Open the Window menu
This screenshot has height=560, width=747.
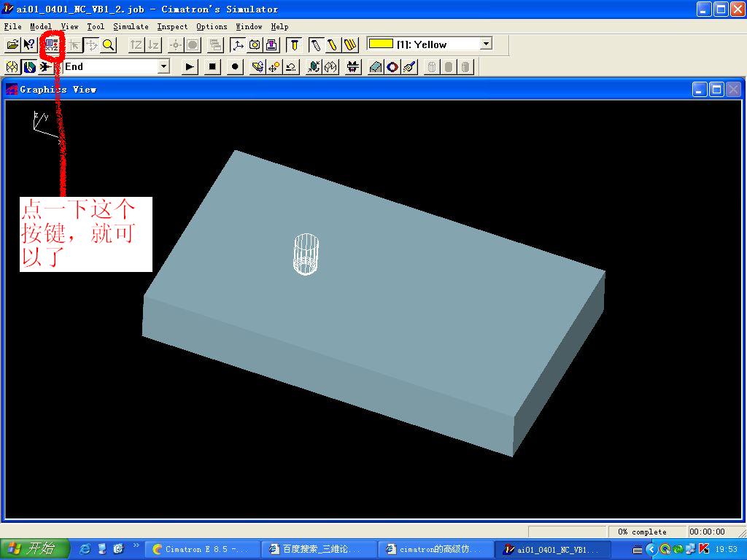click(249, 26)
